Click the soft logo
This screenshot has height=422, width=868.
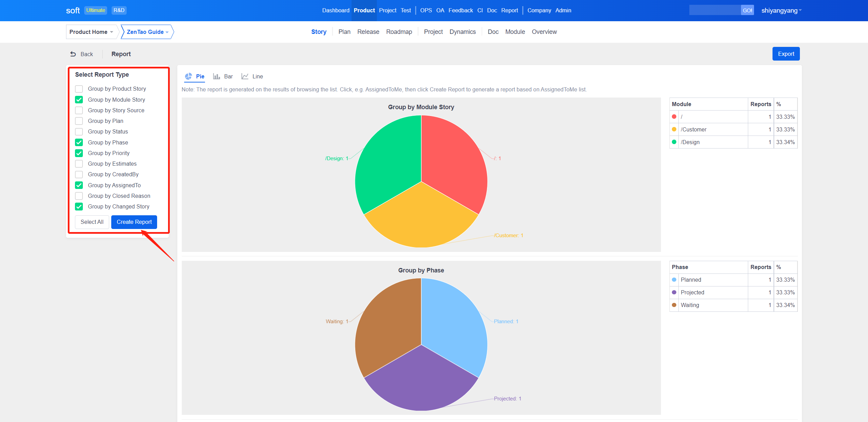click(x=73, y=11)
